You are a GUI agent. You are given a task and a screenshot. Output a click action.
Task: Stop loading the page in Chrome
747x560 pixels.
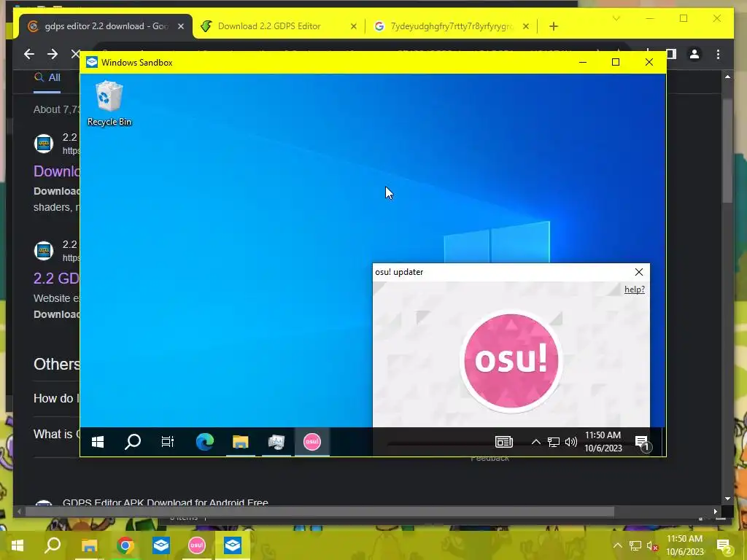click(75, 54)
